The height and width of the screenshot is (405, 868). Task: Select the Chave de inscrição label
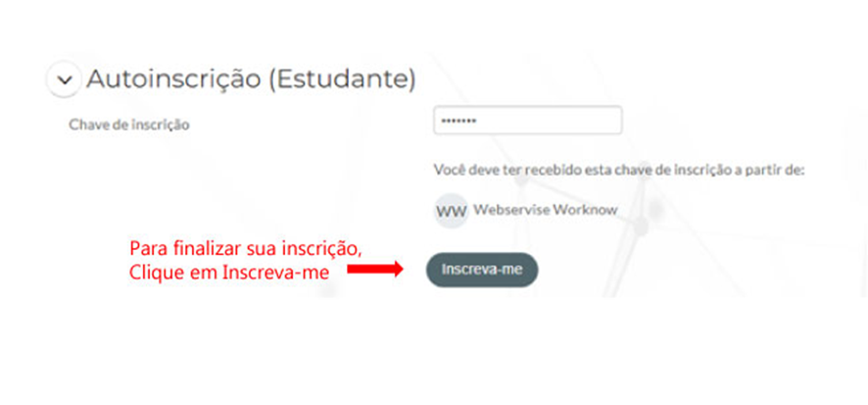point(129,126)
